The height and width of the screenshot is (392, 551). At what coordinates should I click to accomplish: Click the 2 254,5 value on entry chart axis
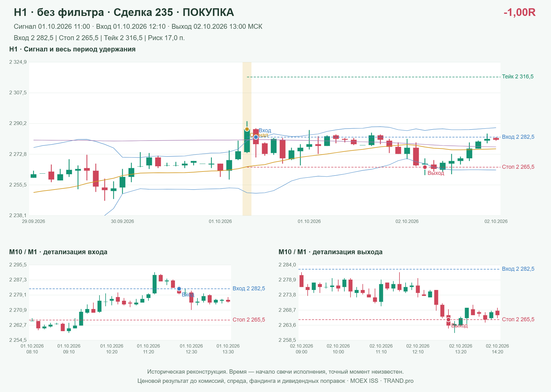tap(18, 340)
